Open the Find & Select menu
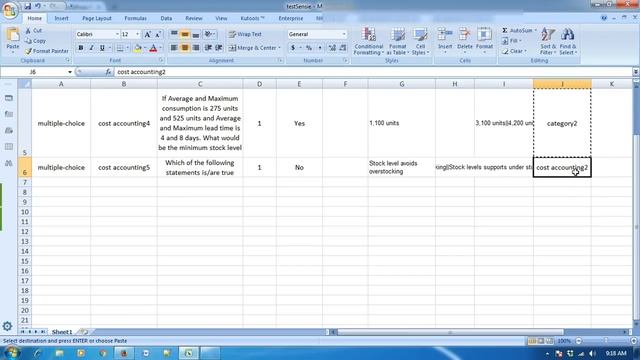The image size is (640, 360). coord(568,41)
